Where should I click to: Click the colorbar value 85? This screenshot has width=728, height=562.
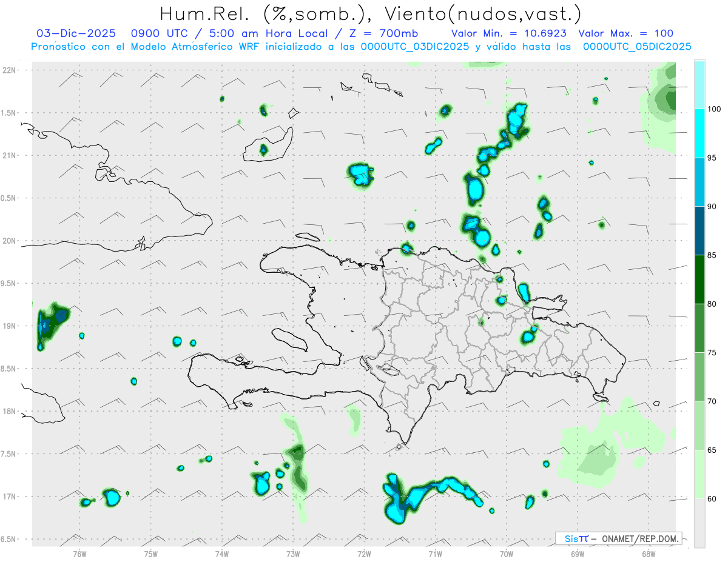pos(712,255)
